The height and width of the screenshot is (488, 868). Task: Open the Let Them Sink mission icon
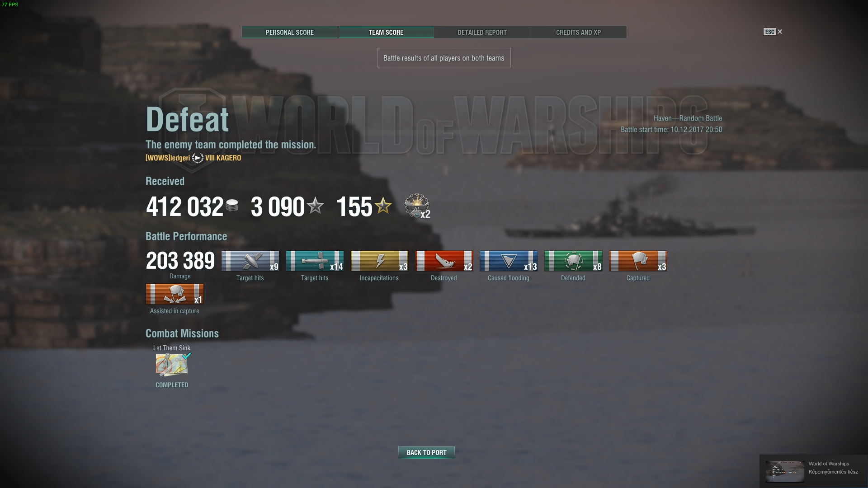pos(172,365)
